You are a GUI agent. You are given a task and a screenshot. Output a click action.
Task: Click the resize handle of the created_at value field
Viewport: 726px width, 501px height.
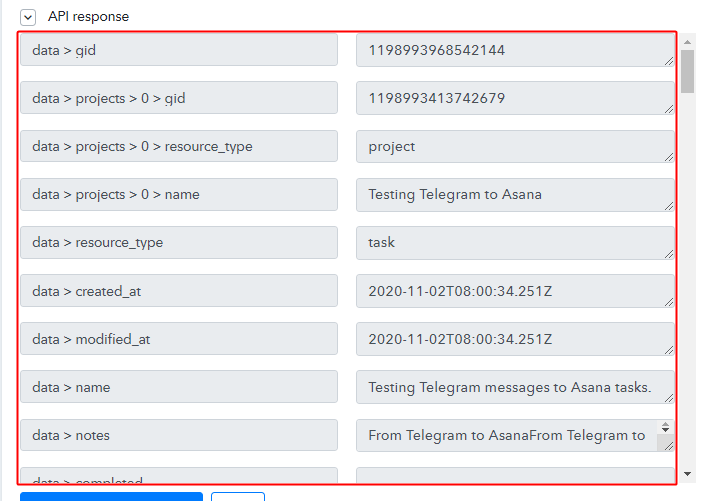pyautogui.click(x=669, y=302)
